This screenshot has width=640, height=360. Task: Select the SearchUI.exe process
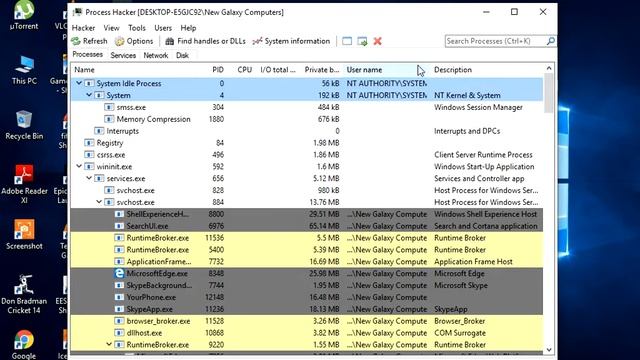(307, 226)
